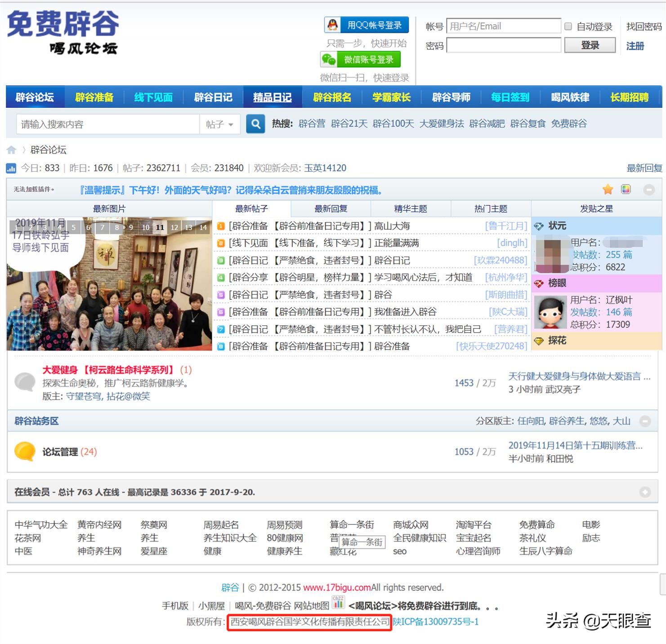This screenshot has width=666, height=644.
Task: Enable the 自动登录 checkbox
Action: (568, 27)
